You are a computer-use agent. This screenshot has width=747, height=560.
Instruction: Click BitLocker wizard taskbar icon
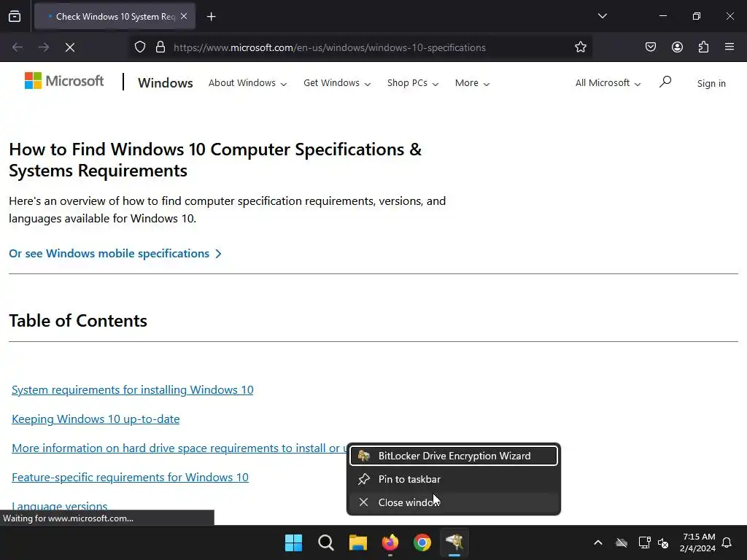click(454, 542)
